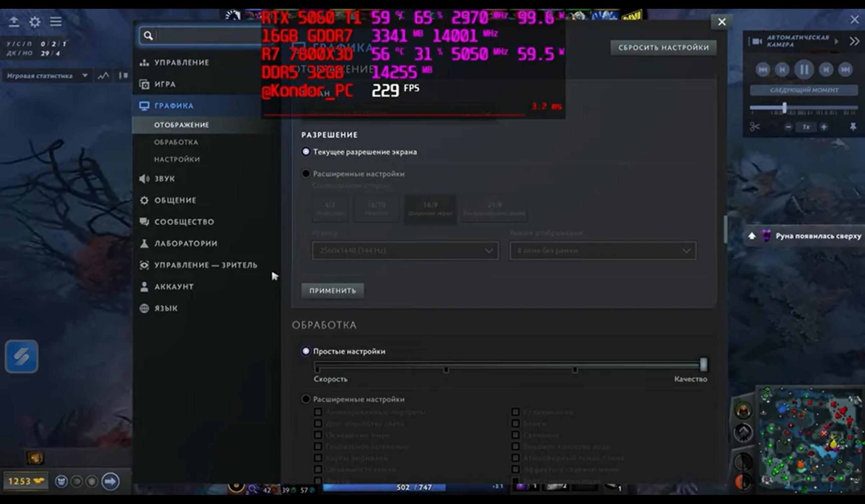Step back one moment in replay
Image resolution: width=865 pixels, height=504 pixels.
tap(782, 70)
